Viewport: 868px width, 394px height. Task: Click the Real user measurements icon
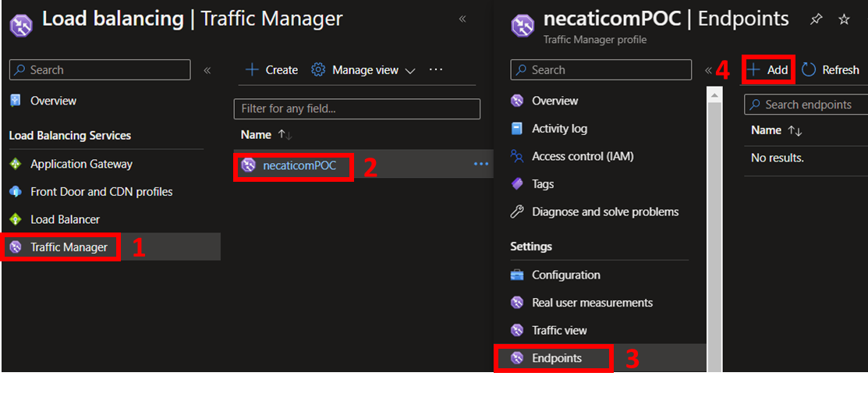click(516, 303)
